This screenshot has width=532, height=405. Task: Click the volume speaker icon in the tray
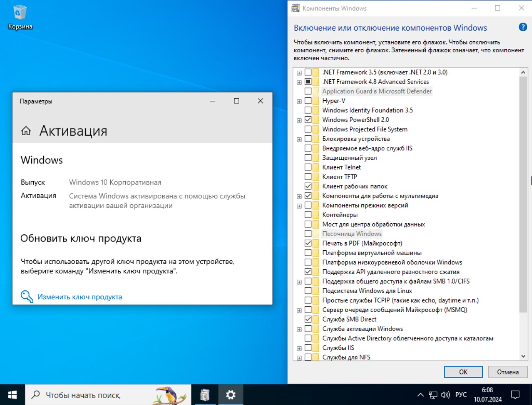[446, 395]
